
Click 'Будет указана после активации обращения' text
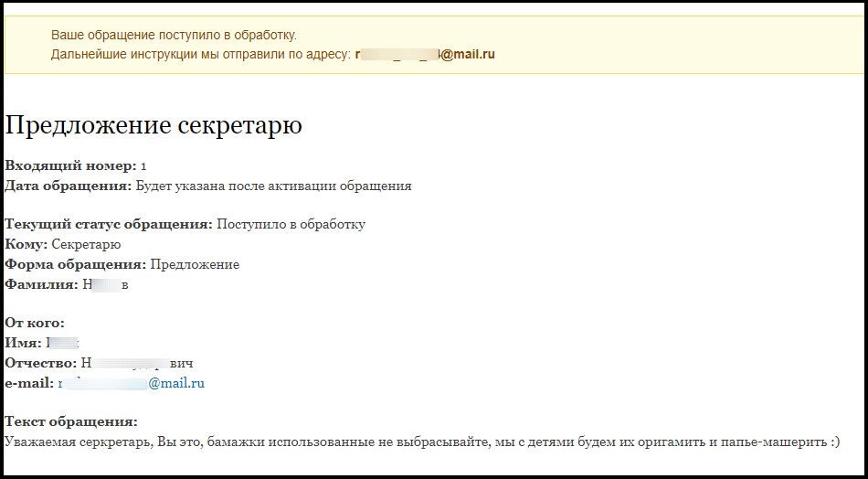(273, 186)
